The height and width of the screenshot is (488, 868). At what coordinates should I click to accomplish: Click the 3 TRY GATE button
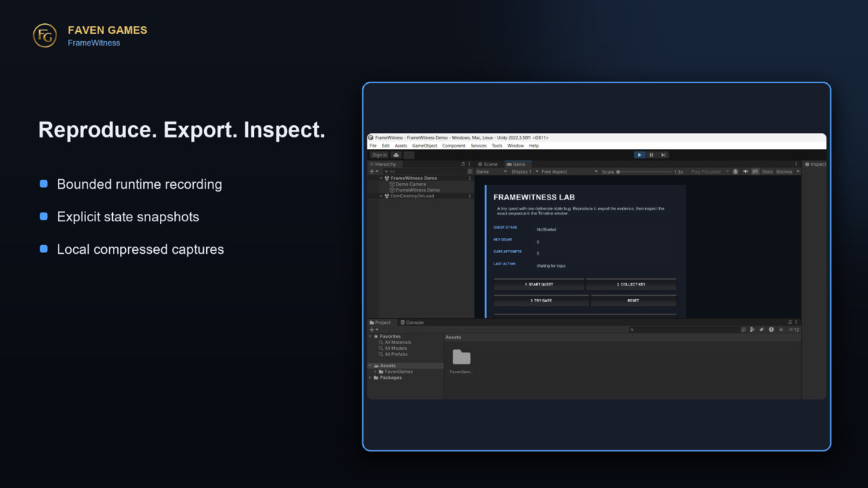541,301
